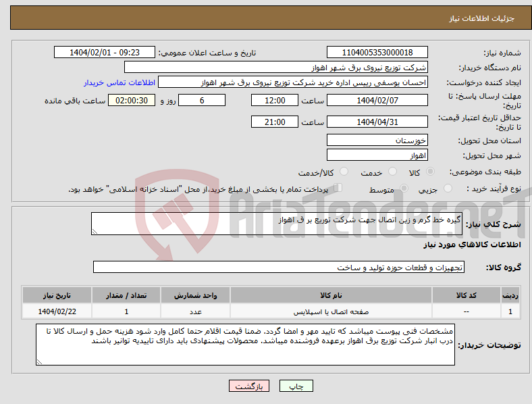
Task: Click the validity time field 21:00
Action: 275,122
